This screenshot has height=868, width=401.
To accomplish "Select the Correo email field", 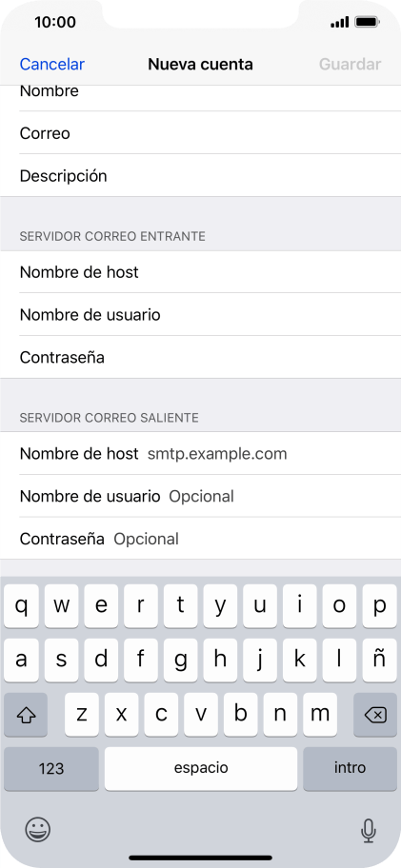I will coord(200,133).
